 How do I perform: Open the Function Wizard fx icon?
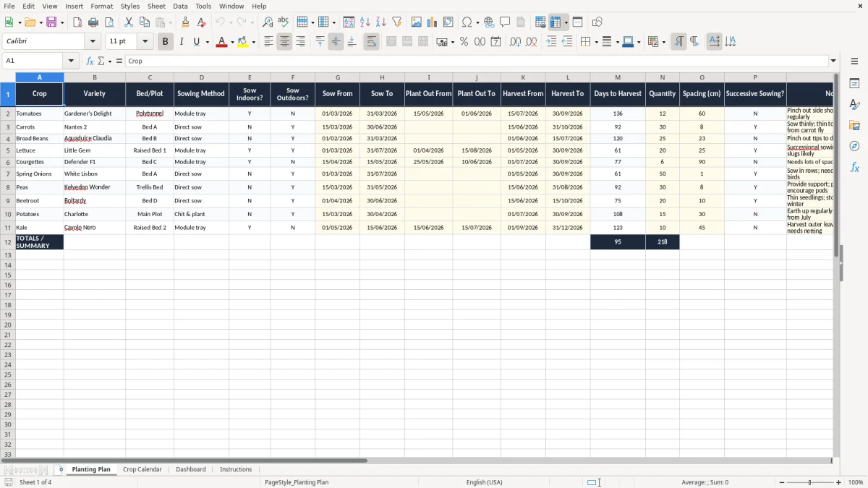(x=90, y=61)
